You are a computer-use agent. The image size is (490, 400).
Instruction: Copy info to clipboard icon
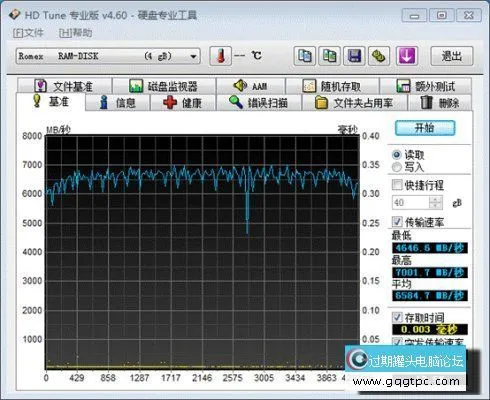pos(305,56)
